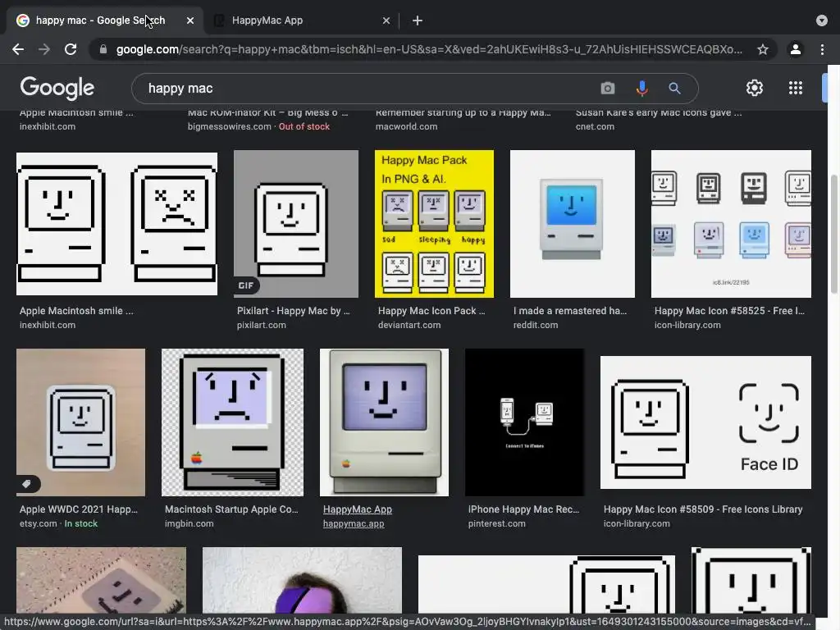Viewport: 840px width, 630px height.
Task: Click 'iPhone Happy Mac Rec...' pinterest title
Action: point(524,509)
